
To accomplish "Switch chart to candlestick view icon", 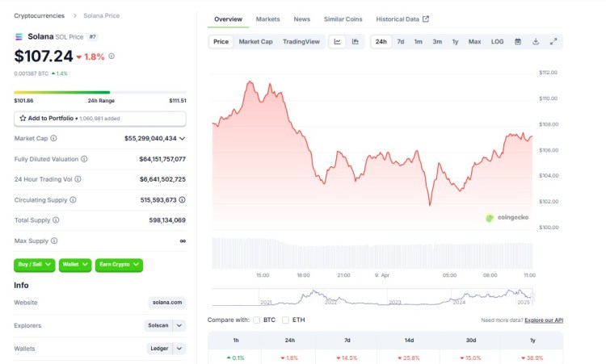I will [355, 41].
